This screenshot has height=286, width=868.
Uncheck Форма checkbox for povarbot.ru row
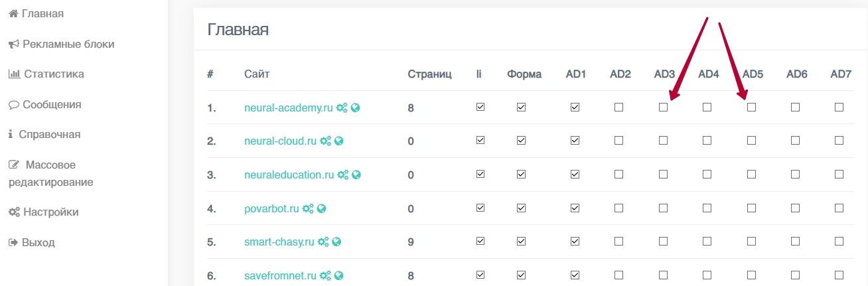(x=521, y=208)
